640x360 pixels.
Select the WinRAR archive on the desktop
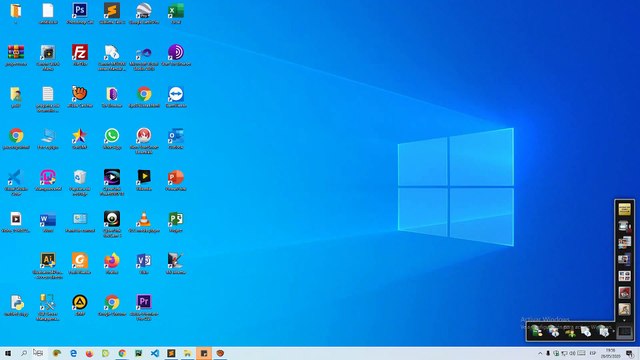point(16,55)
